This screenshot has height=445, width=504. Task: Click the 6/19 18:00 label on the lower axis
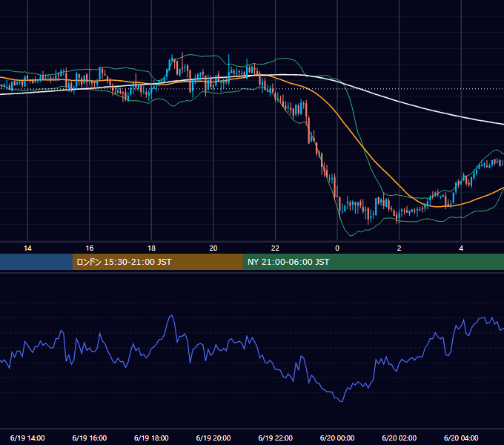151,438
